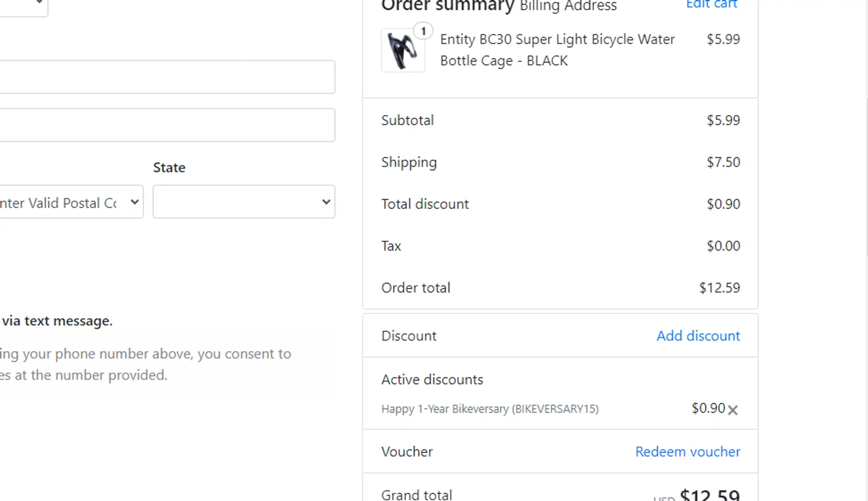Click the Add discount link
This screenshot has width=868, height=501.
tap(698, 336)
